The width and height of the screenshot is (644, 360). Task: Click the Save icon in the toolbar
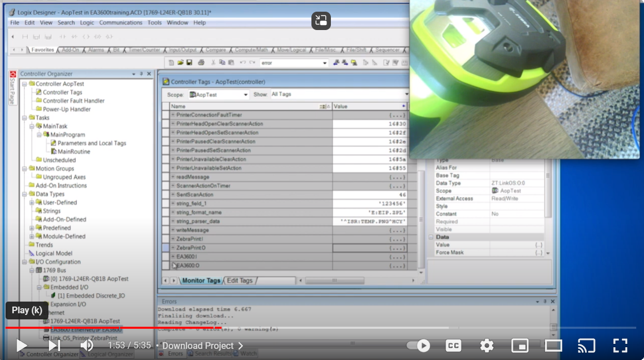coord(189,63)
